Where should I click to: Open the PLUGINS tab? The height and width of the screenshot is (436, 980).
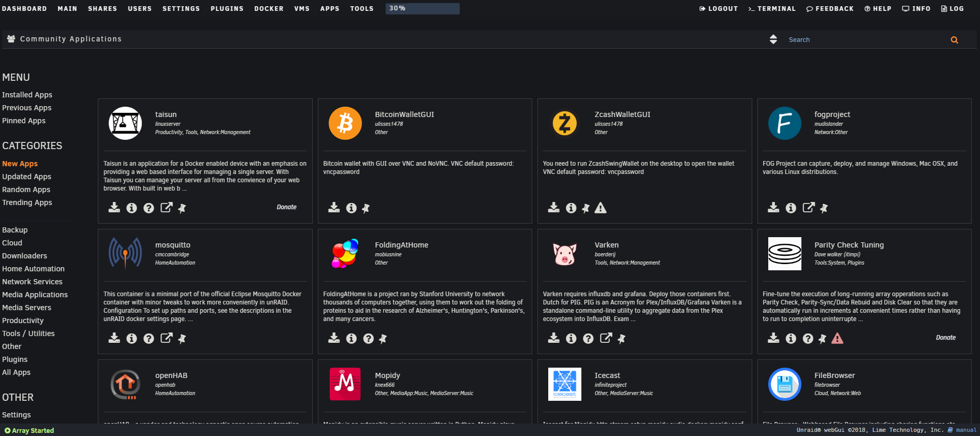[227, 9]
